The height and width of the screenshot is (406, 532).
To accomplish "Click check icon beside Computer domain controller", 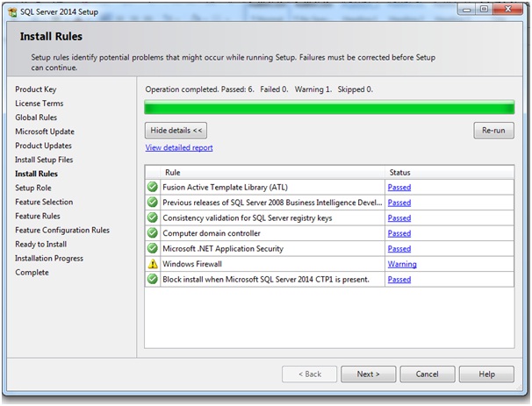I will click(x=153, y=233).
